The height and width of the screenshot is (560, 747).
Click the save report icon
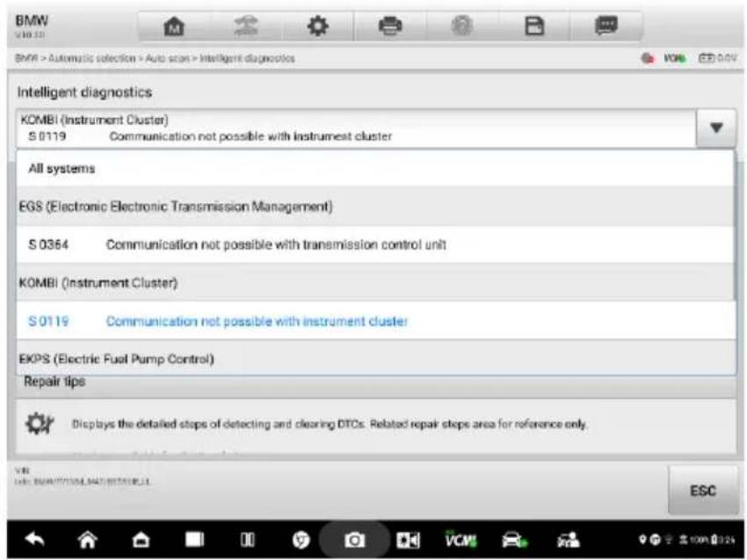pyautogui.click(x=534, y=26)
